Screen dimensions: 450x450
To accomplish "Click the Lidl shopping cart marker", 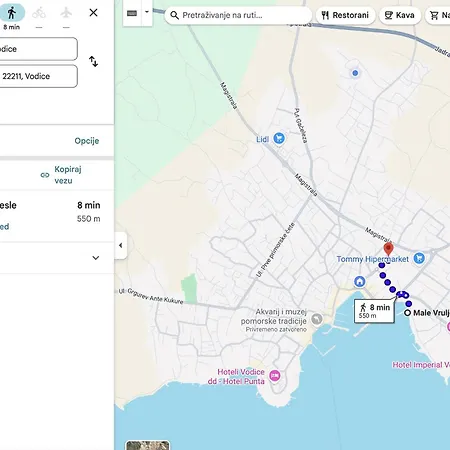I will click(279, 138).
